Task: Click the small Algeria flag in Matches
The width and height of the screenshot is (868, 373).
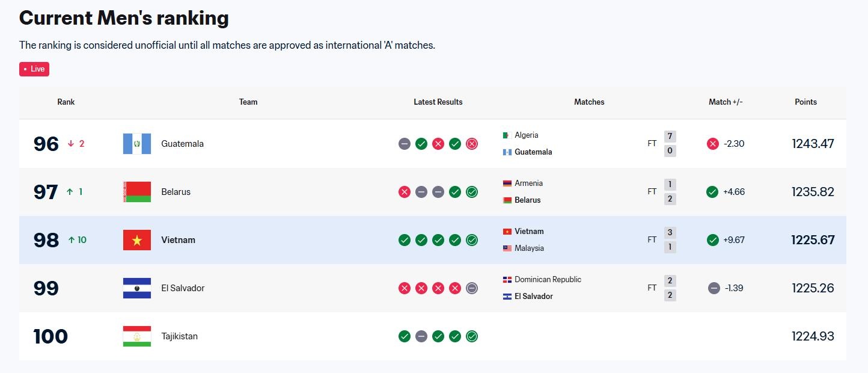Action: point(507,135)
